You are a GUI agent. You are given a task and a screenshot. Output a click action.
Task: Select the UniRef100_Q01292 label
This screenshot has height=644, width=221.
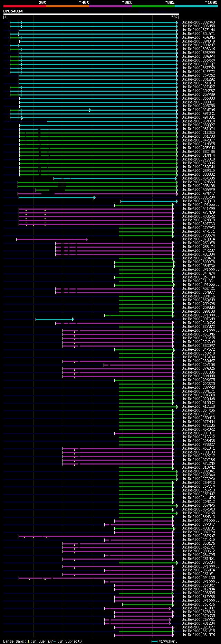click(198, 79)
